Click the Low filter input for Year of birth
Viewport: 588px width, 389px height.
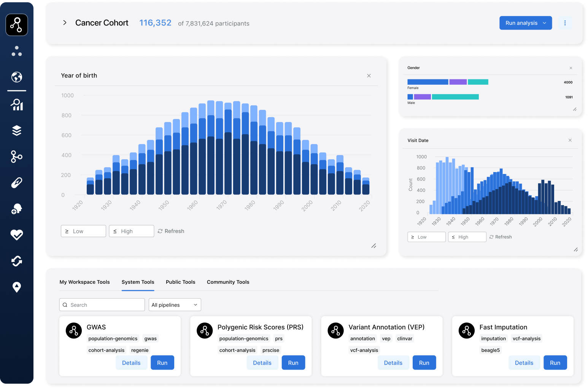click(83, 231)
